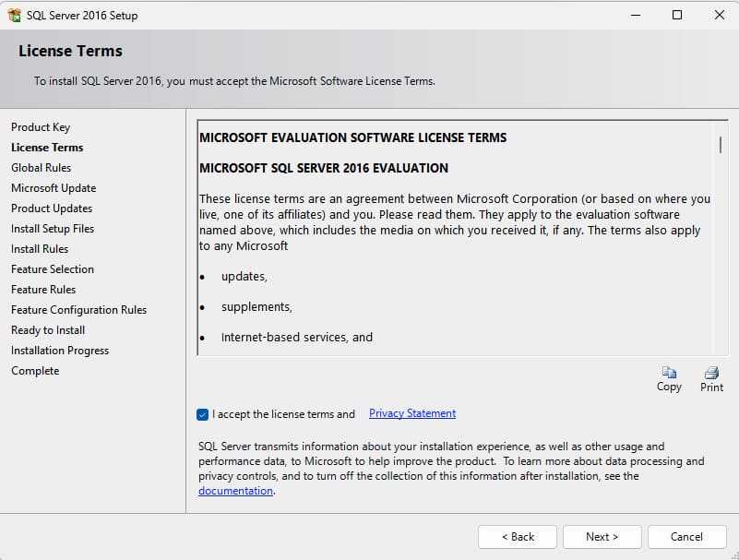This screenshot has width=739, height=560.
Task: Select the Global Rules step
Action: 42,168
